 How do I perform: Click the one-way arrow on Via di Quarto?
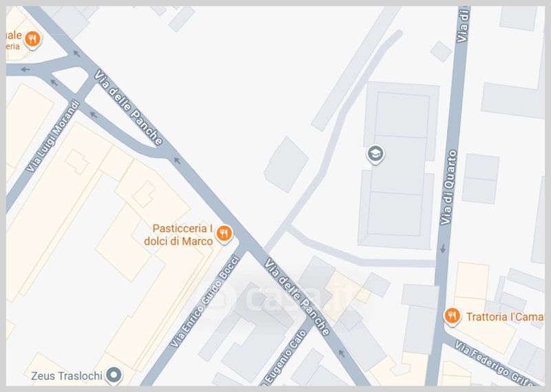click(443, 249)
